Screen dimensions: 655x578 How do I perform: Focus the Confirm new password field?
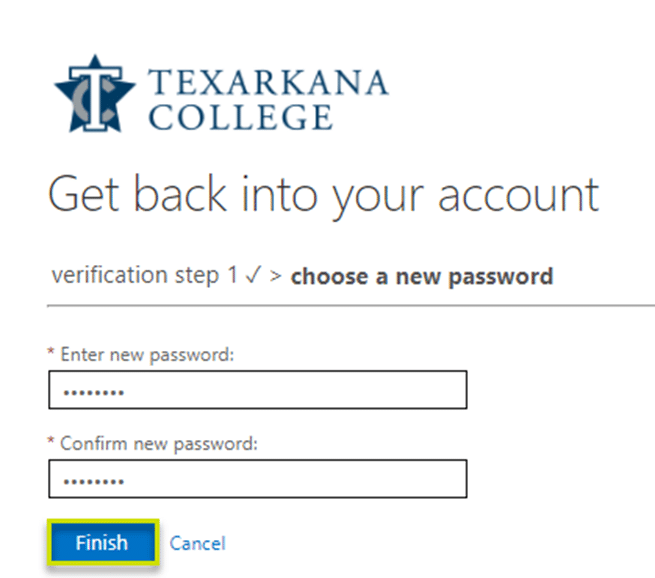point(258,479)
